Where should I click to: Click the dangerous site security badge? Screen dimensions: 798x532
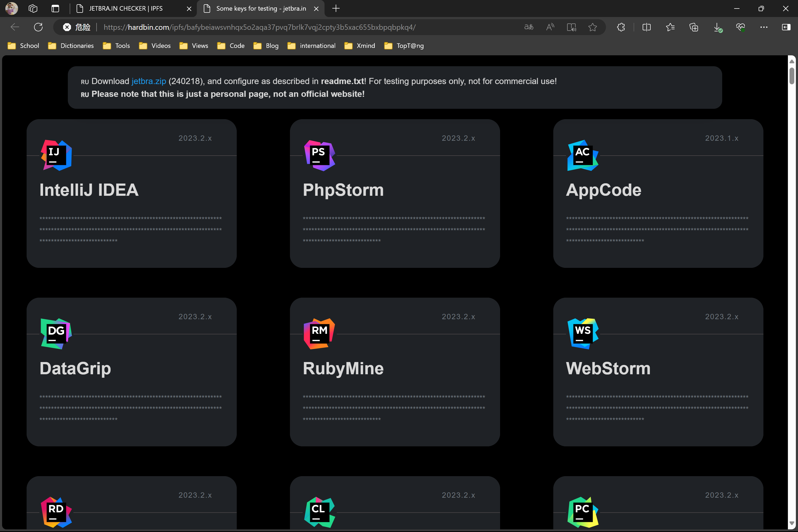(77, 27)
